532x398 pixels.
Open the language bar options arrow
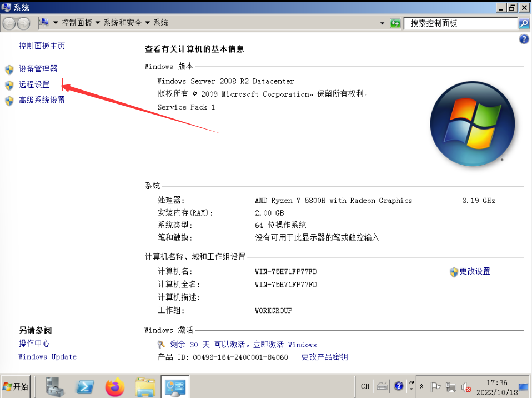411,389
